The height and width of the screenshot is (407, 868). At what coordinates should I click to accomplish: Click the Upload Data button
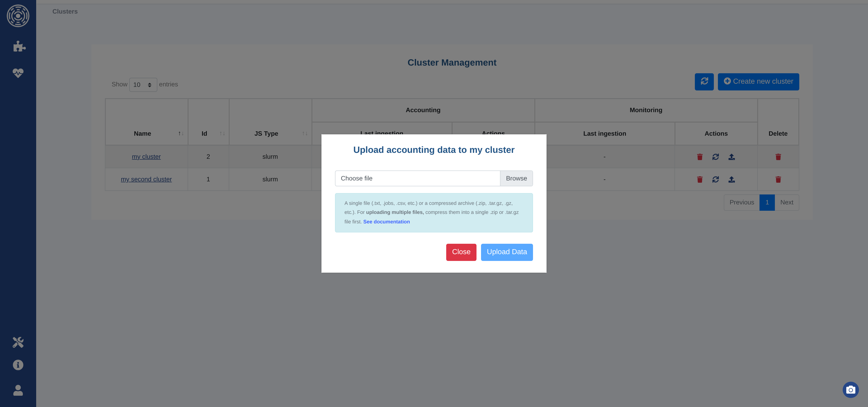click(x=506, y=252)
